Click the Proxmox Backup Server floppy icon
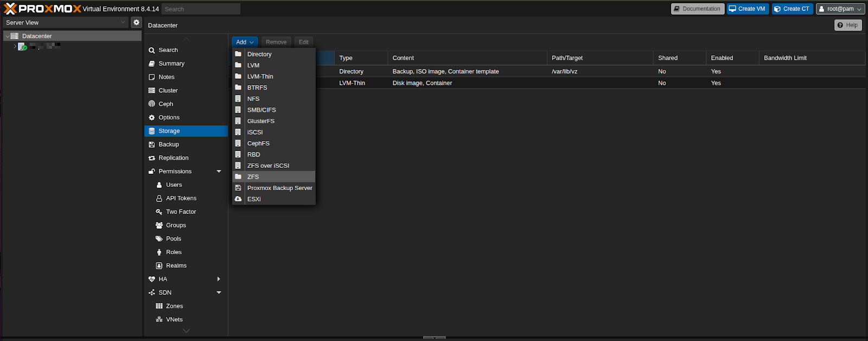Image resolution: width=868 pixels, height=341 pixels. click(238, 188)
